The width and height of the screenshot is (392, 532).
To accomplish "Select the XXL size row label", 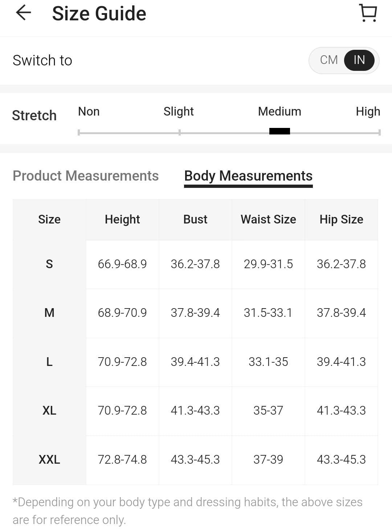I will coord(49,460).
